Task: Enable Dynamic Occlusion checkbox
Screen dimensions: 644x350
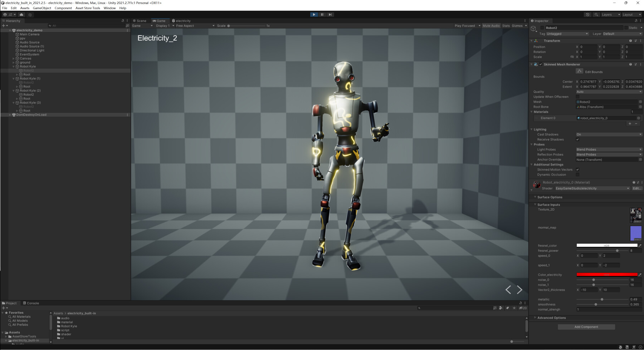Action: (x=577, y=174)
